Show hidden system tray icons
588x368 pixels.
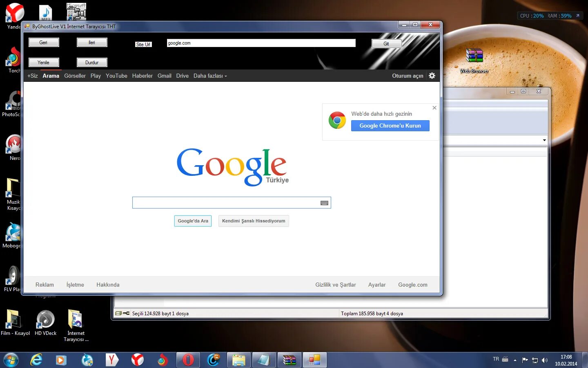515,360
